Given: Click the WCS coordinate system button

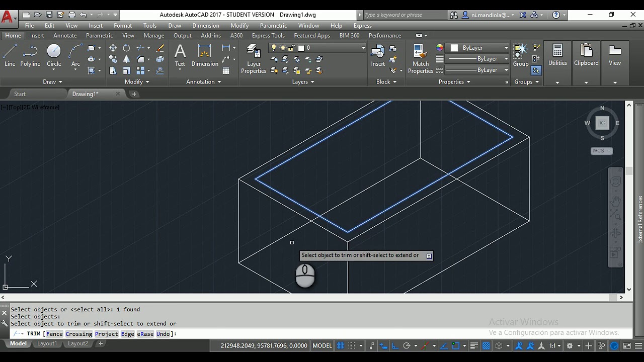Looking at the screenshot, I should coord(601,151).
